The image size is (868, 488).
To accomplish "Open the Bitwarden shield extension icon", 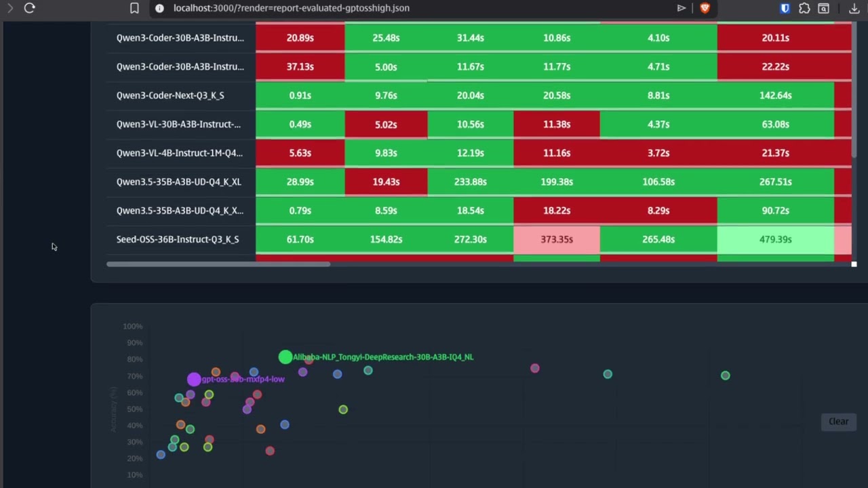I will (785, 8).
